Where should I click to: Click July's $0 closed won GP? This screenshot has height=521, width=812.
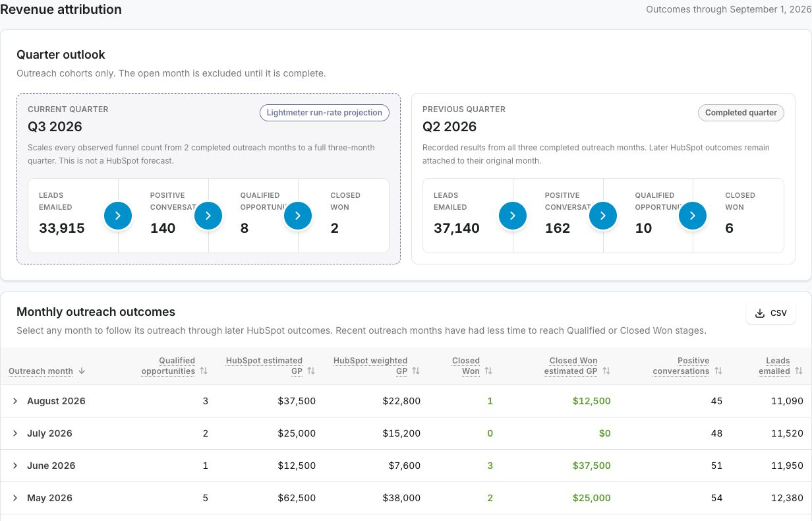604,433
